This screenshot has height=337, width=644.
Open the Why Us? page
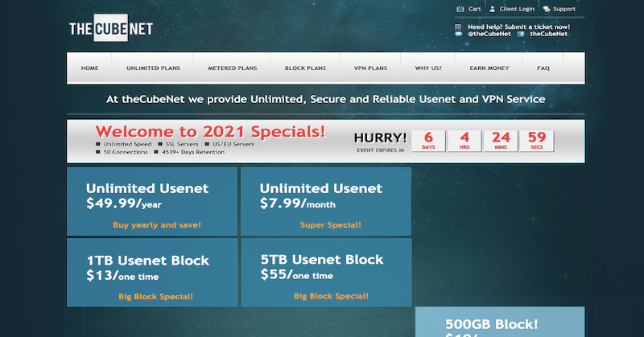tap(428, 68)
